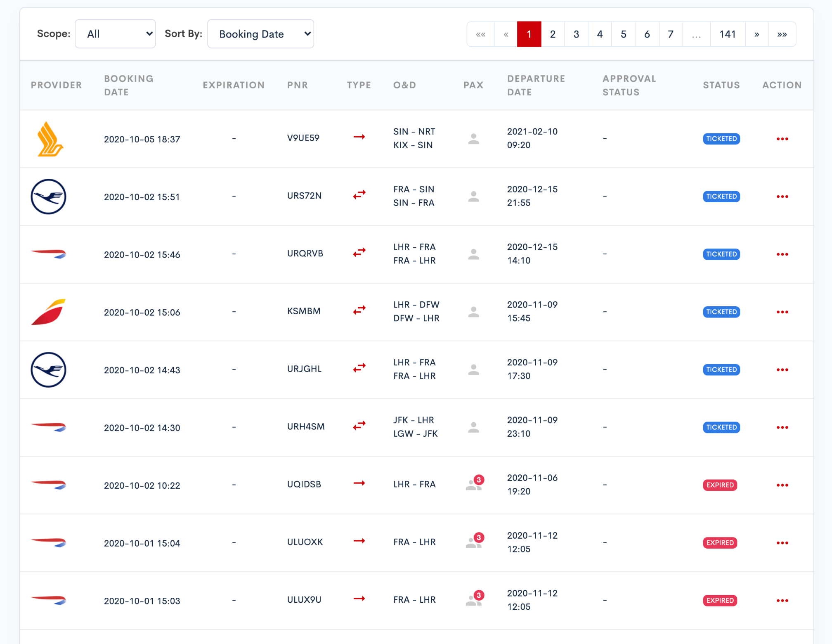This screenshot has height=644, width=832.
Task: Click the O&D column header
Action: pos(404,85)
